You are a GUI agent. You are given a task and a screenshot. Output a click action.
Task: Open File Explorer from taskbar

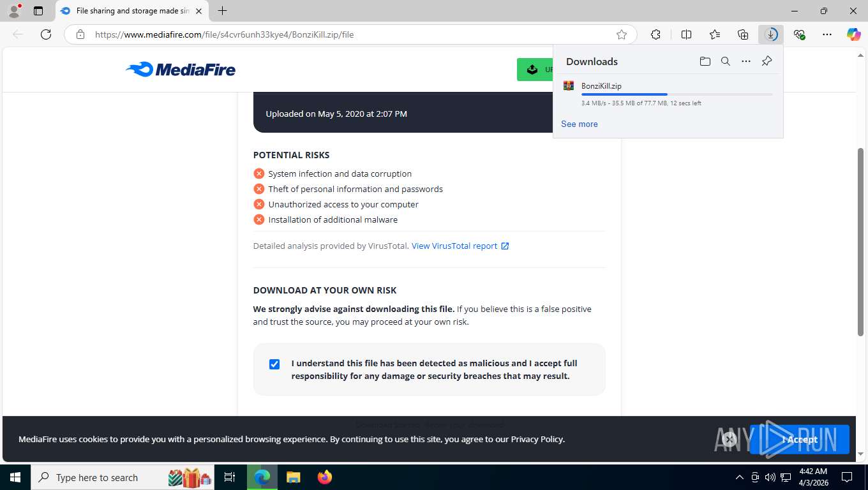coord(293,477)
